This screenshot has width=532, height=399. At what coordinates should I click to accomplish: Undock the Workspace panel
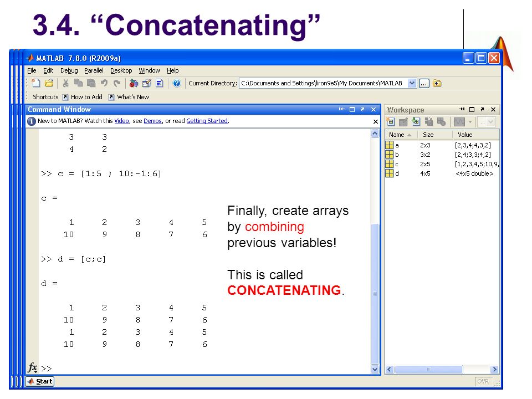(x=483, y=109)
